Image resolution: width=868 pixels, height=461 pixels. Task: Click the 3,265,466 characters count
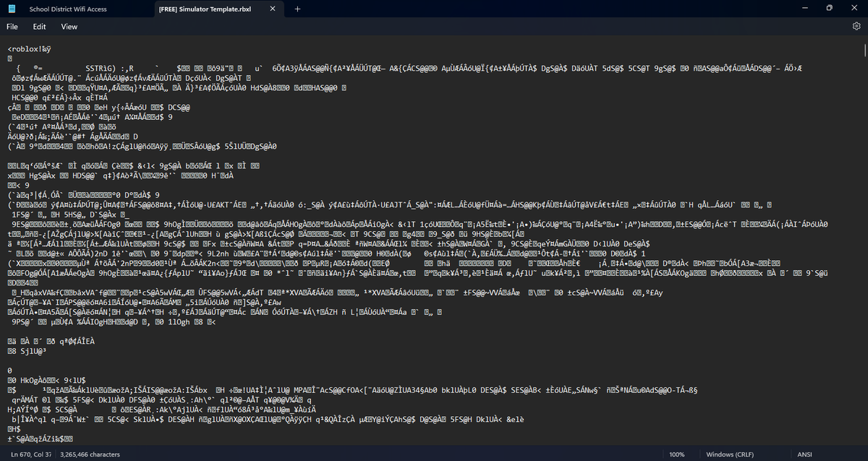point(90,454)
